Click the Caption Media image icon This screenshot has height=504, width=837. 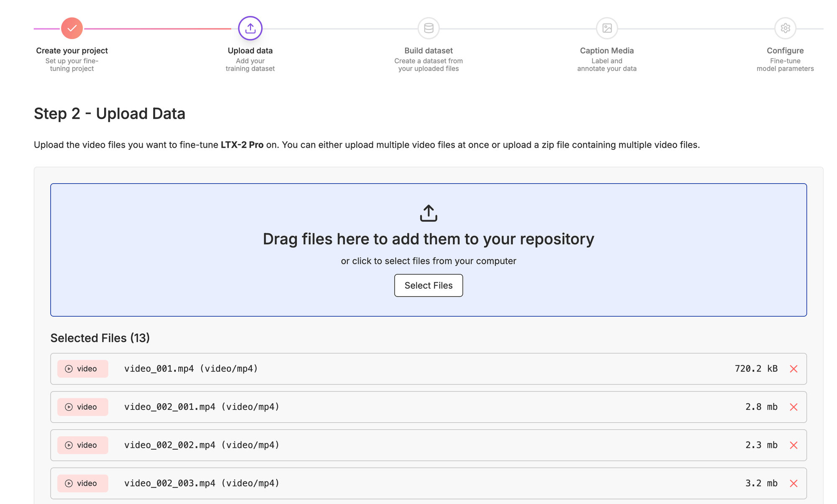point(607,28)
